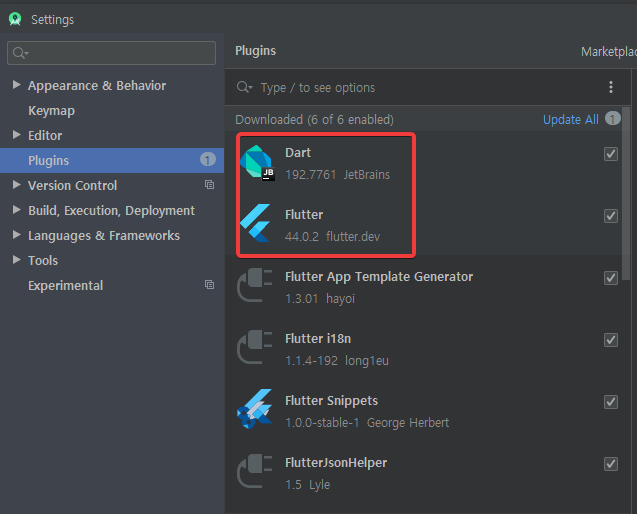Select the Flutter plugin name
Screen dimensions: 637x514
coord(304,215)
